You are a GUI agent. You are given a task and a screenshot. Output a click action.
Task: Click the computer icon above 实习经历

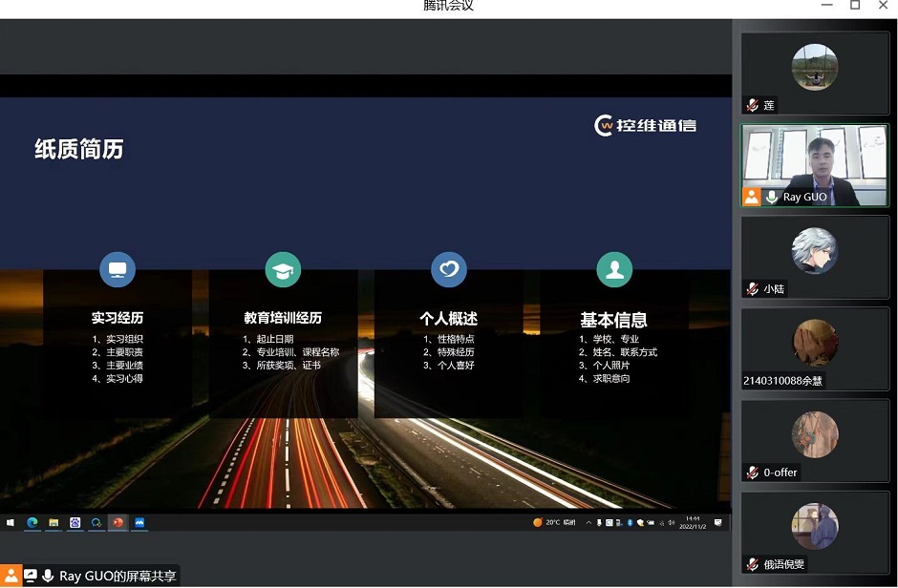(x=118, y=269)
